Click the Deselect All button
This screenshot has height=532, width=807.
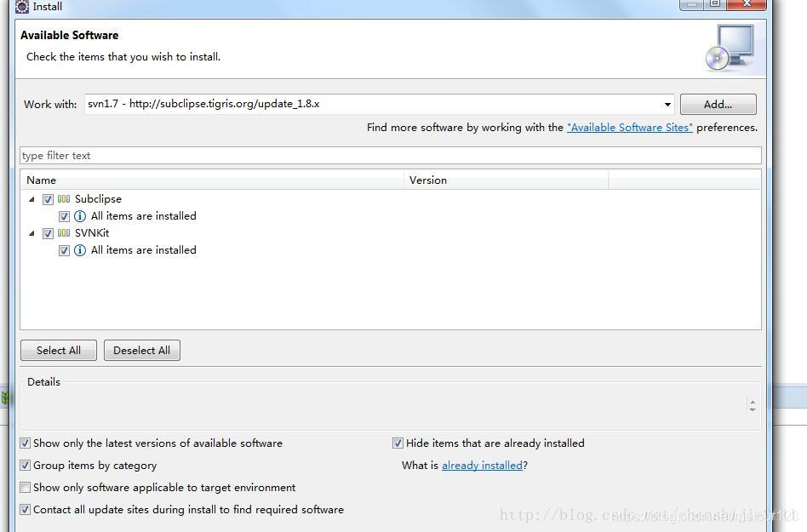[142, 351]
